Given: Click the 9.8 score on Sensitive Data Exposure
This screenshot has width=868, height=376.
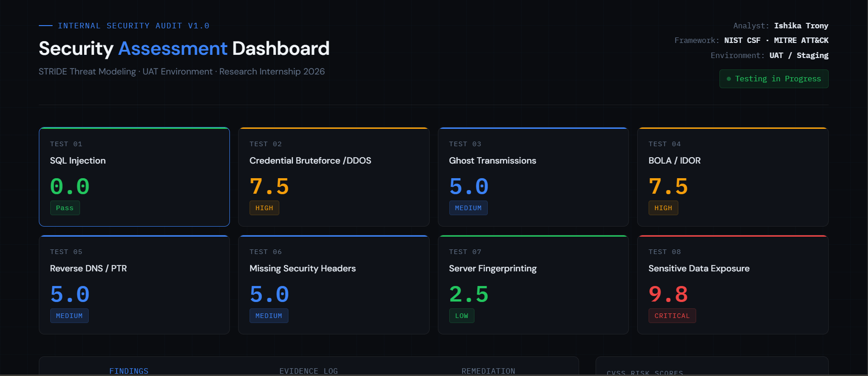Looking at the screenshot, I should click(x=668, y=294).
